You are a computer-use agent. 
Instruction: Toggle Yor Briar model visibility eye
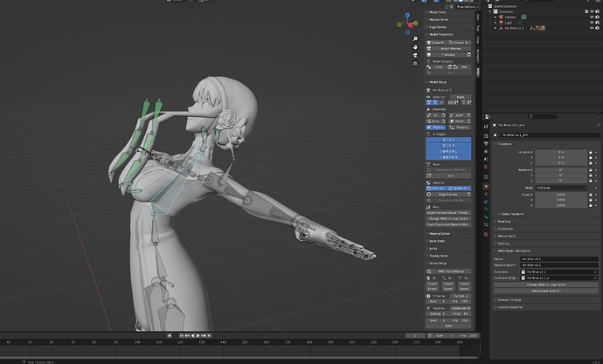click(592, 28)
